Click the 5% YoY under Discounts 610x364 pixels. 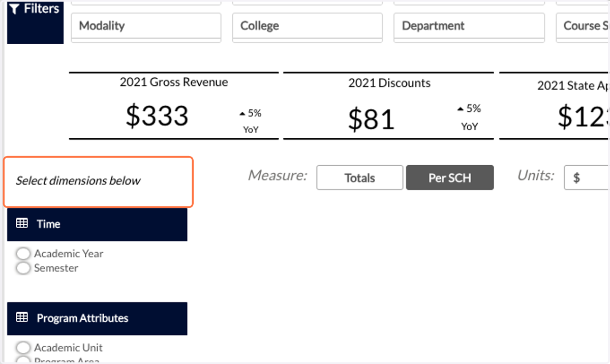point(469,117)
